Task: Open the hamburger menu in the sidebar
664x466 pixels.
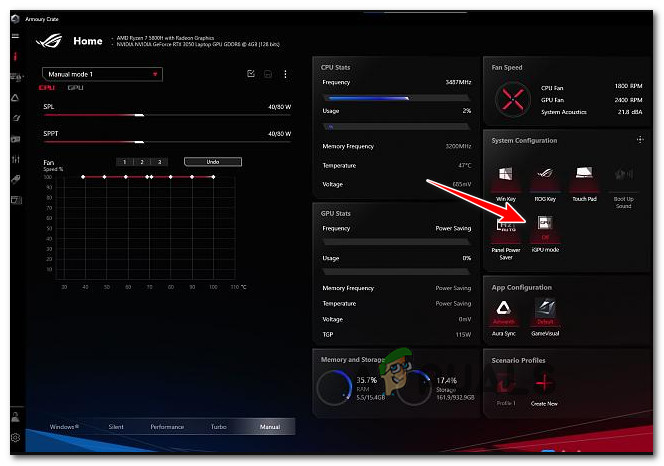Action: pyautogui.click(x=15, y=36)
